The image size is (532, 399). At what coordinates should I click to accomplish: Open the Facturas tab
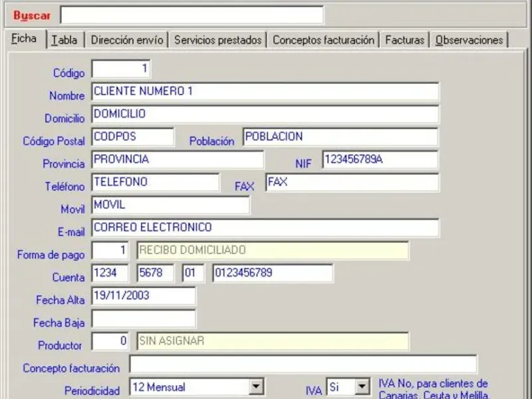[x=405, y=40]
